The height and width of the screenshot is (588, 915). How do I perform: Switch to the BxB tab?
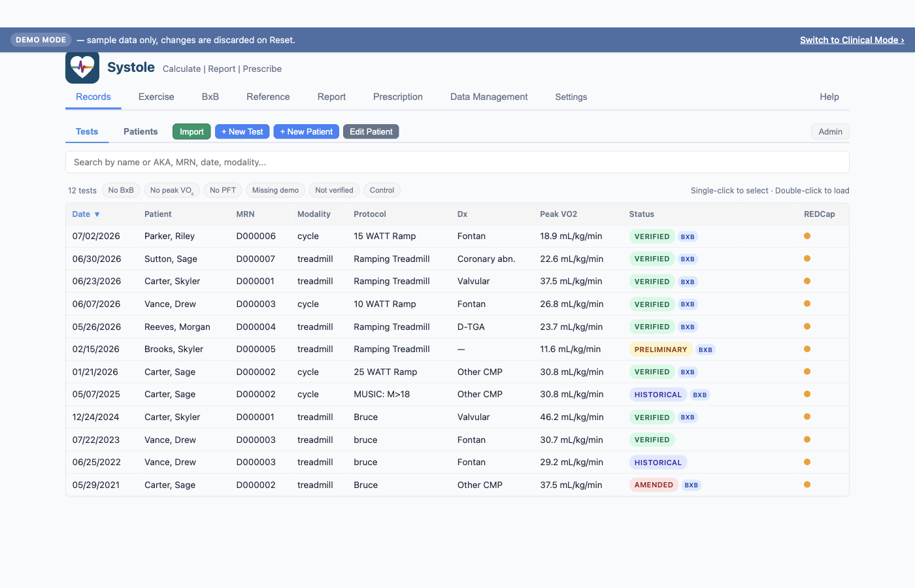(x=210, y=97)
